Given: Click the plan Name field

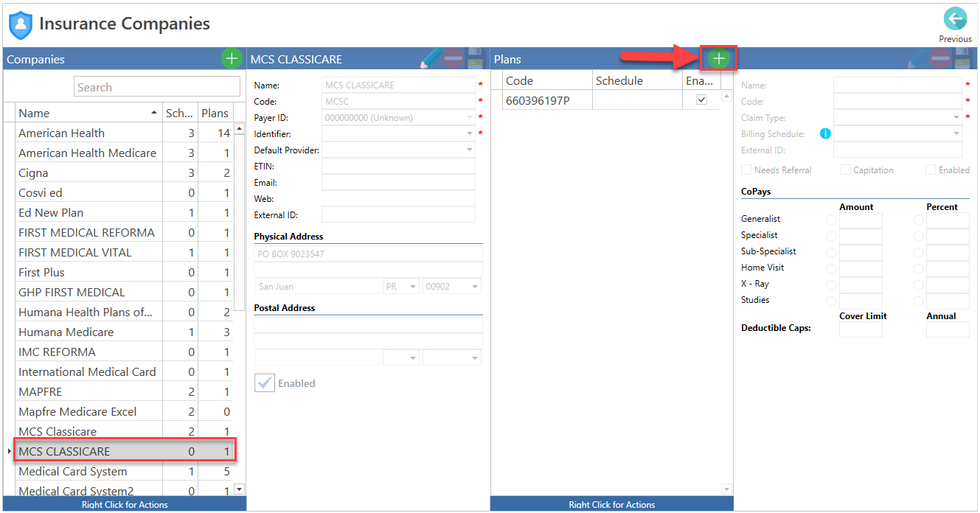Looking at the screenshot, I should point(897,85).
